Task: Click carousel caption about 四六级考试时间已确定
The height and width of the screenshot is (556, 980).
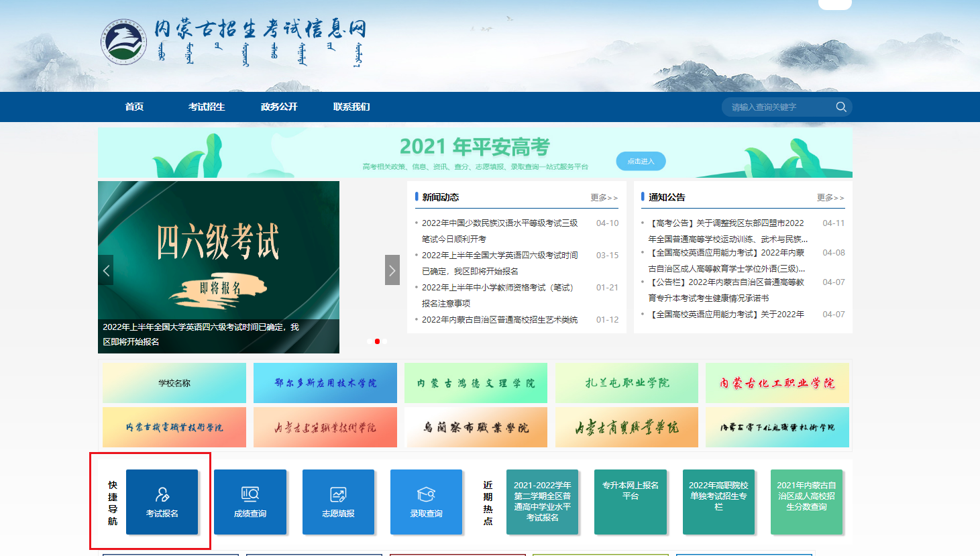Action: point(201,334)
